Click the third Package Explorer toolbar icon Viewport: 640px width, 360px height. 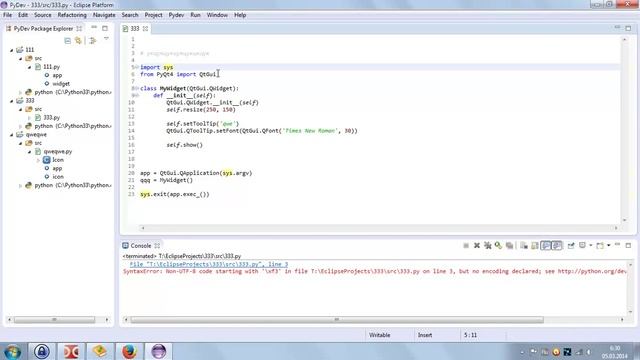(93, 40)
